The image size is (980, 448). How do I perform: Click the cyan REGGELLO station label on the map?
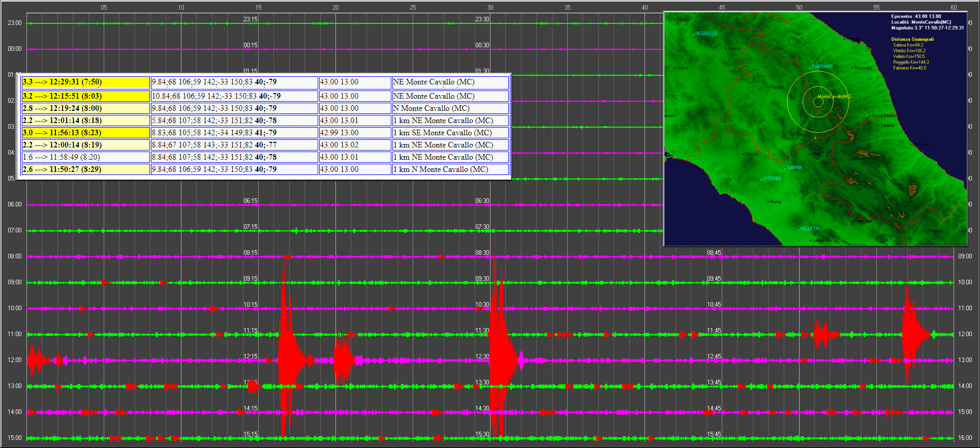coord(706,34)
